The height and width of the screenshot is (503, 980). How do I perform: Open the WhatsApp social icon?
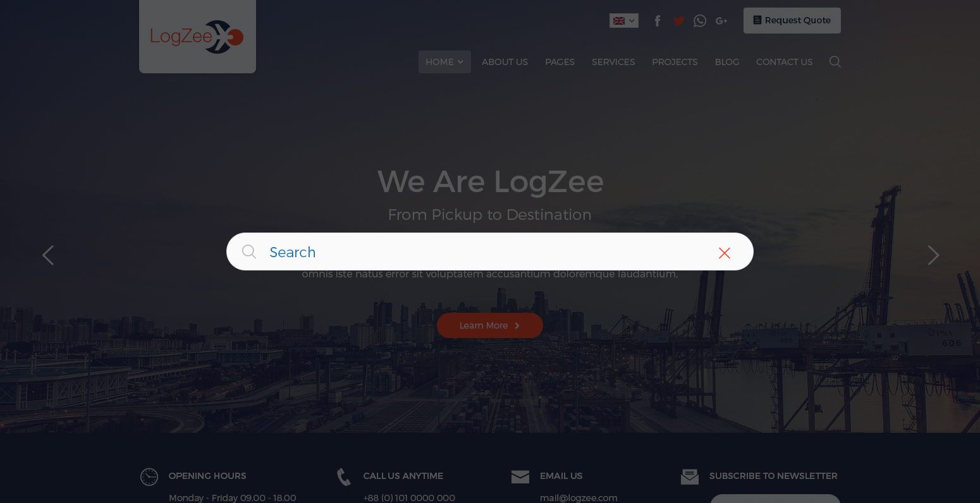coord(700,21)
